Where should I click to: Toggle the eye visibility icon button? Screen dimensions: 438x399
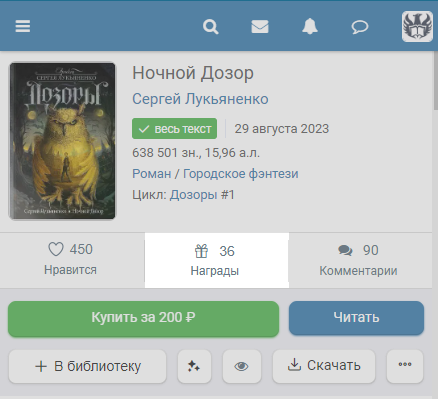[242, 366]
